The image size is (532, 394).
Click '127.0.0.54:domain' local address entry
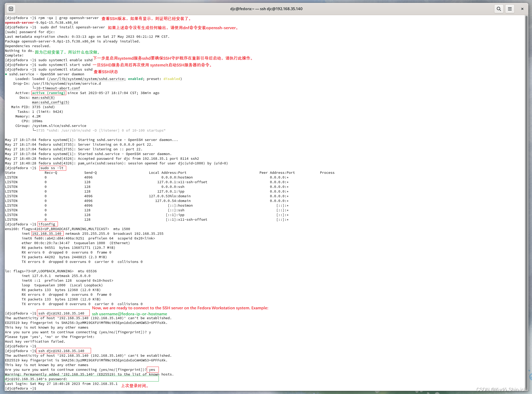173,201
